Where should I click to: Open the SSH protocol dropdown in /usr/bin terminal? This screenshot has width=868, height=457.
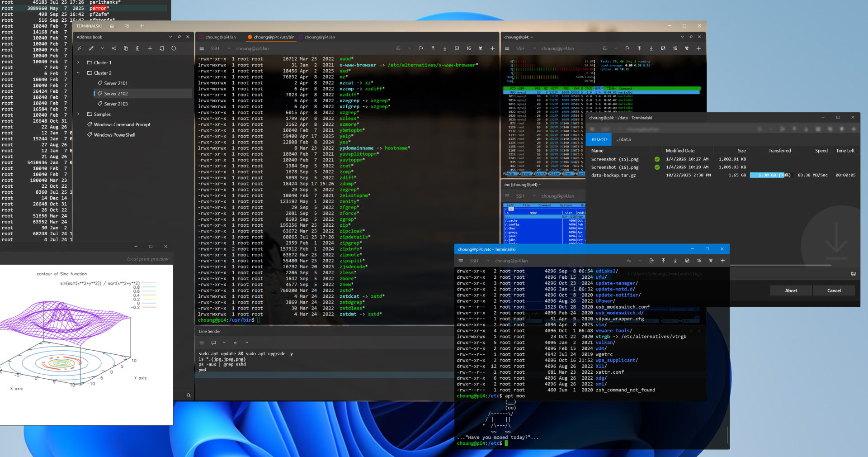pyautogui.click(x=229, y=48)
